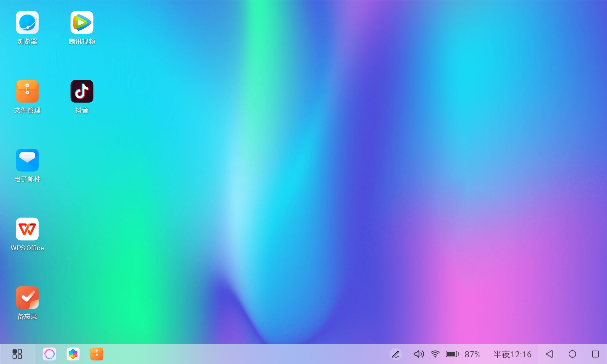Launch the WPS Office icon
The height and width of the screenshot is (364, 607).
click(27, 229)
